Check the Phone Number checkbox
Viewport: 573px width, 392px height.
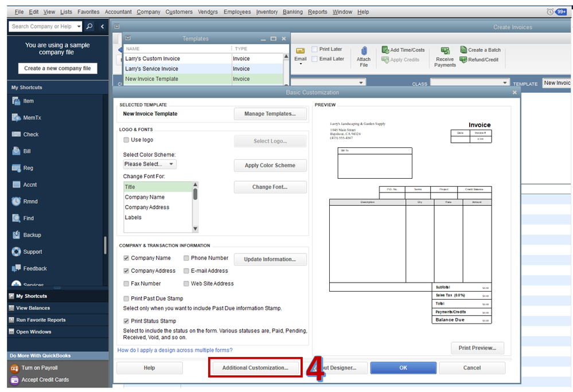(186, 258)
